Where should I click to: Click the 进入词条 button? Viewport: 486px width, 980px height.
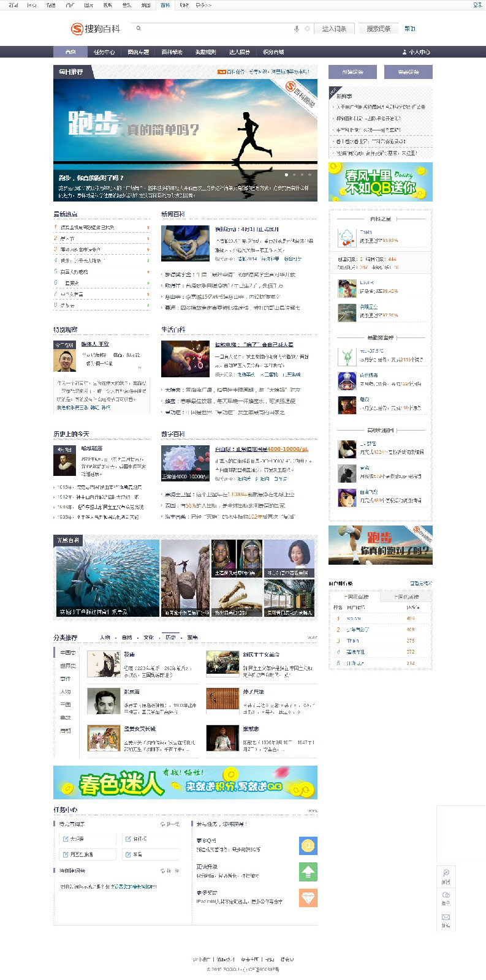(334, 29)
